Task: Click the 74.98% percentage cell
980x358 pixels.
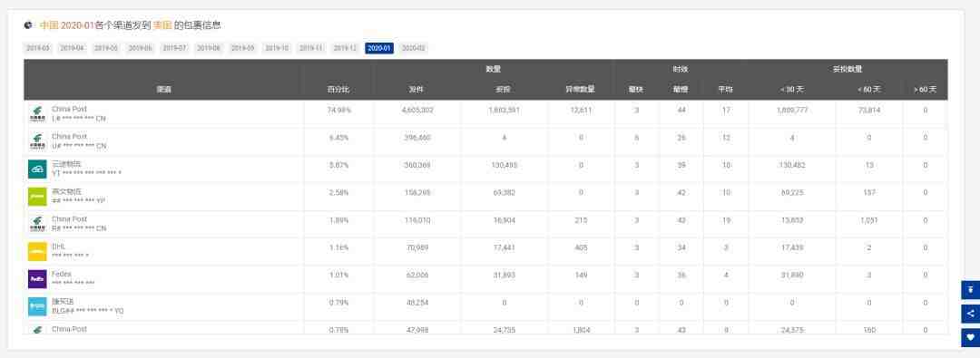Action: pyautogui.click(x=338, y=110)
